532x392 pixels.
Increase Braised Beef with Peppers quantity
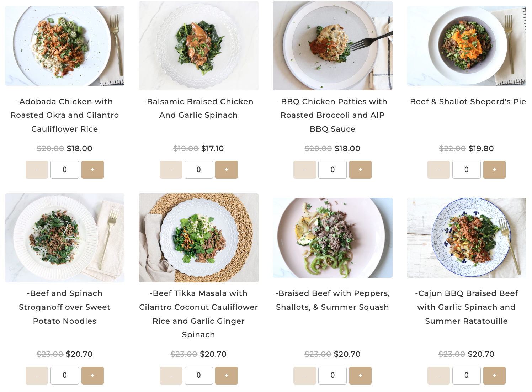pos(360,376)
